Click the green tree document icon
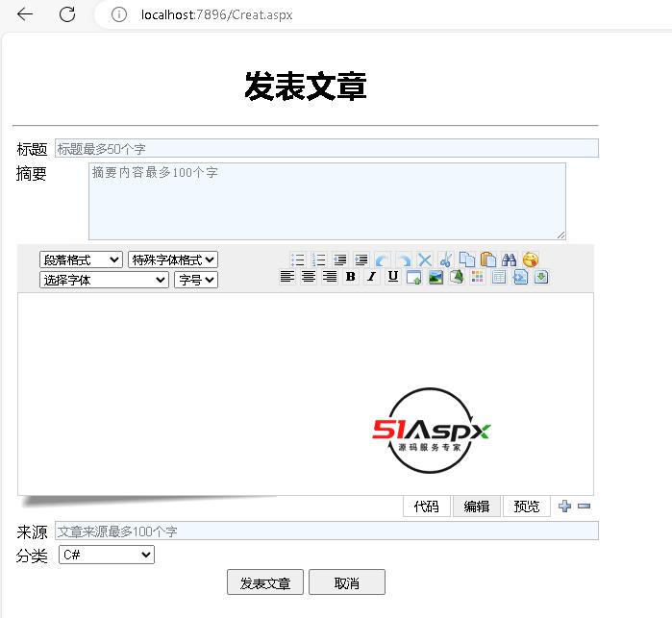Screen dimensions: 672x618 point(457,277)
